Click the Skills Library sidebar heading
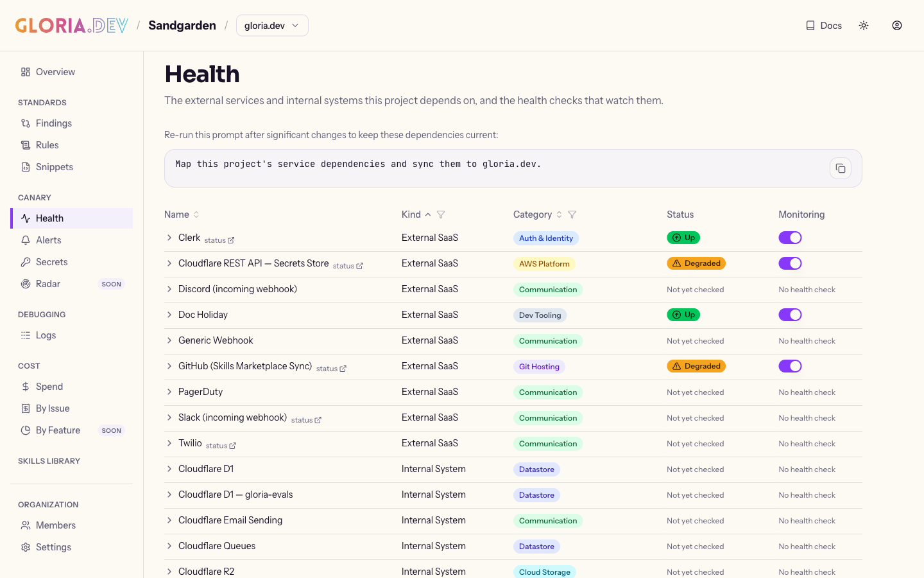Viewport: 924px width, 578px height. pyautogui.click(x=49, y=461)
